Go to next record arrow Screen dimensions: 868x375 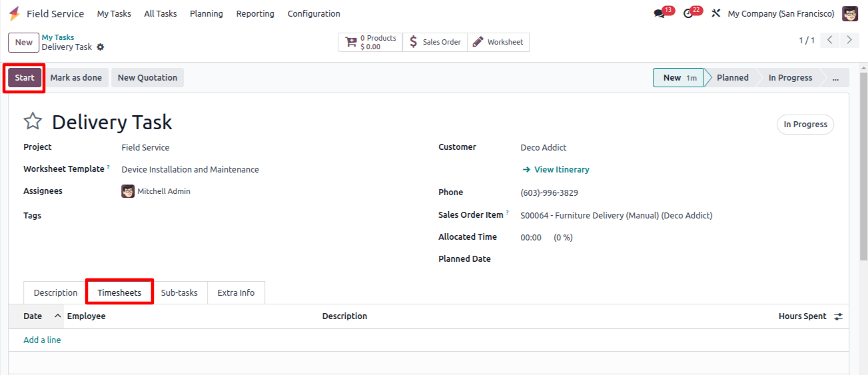pyautogui.click(x=849, y=40)
